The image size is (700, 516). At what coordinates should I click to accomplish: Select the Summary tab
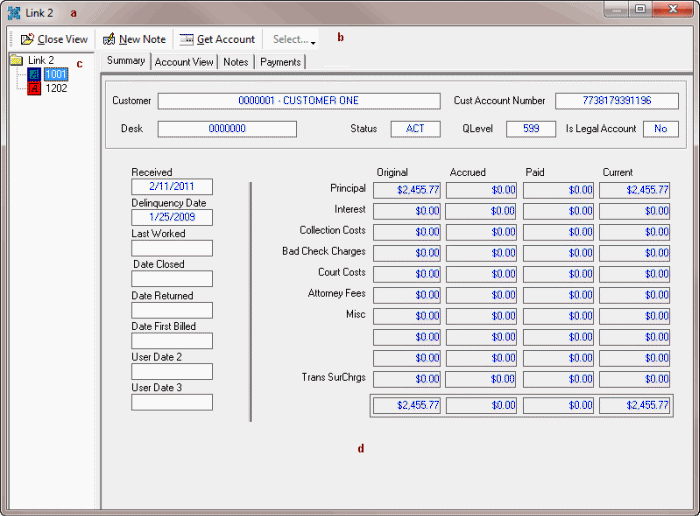(126, 61)
